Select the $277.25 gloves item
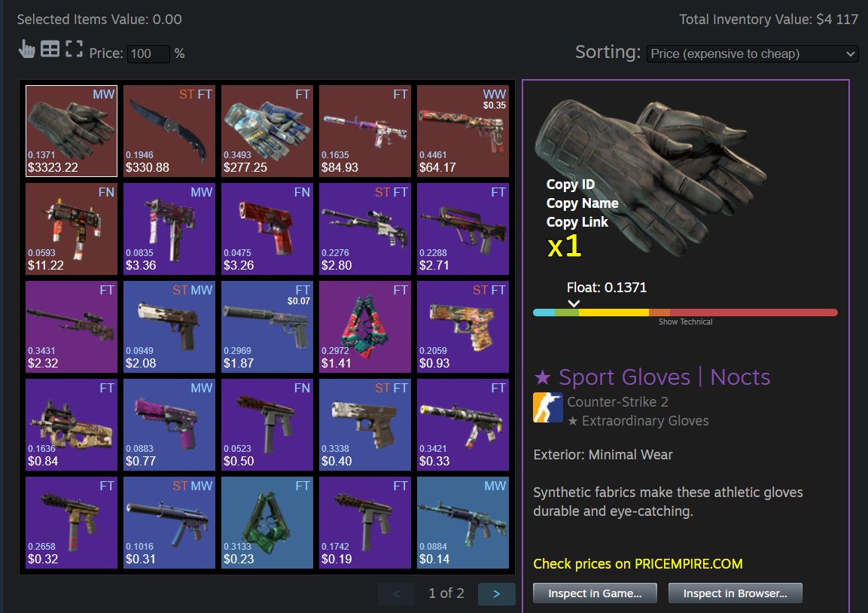The width and height of the screenshot is (868, 613). (266, 131)
